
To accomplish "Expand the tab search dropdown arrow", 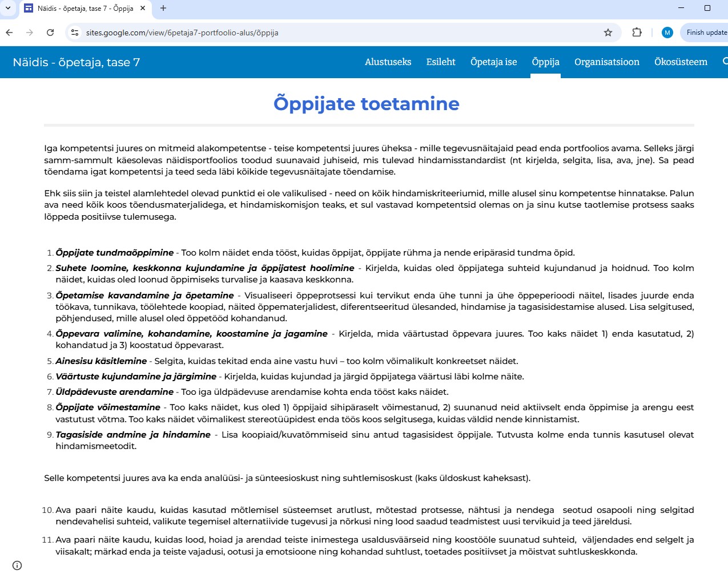I will click(8, 8).
